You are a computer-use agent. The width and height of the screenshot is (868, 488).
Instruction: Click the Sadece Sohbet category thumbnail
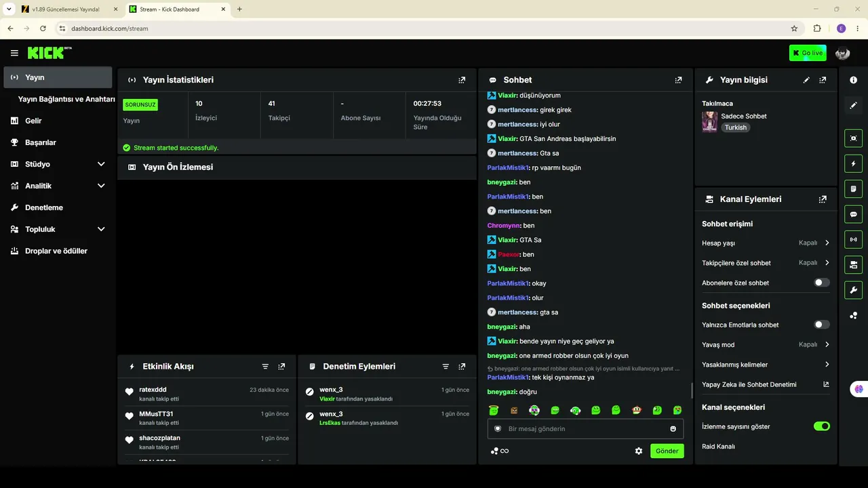709,122
